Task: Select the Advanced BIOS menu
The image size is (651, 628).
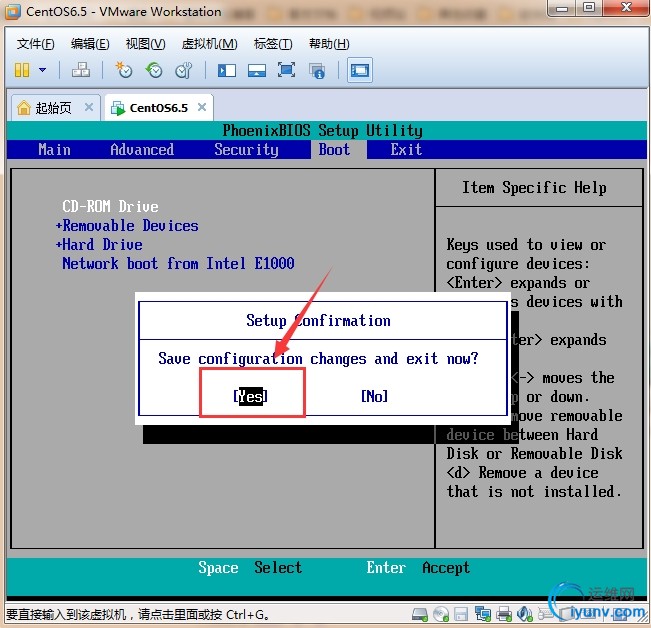Action: 142,149
